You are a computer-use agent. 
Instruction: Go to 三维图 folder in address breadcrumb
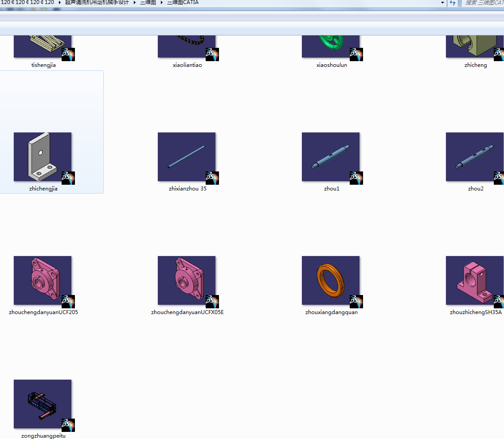[x=148, y=2]
